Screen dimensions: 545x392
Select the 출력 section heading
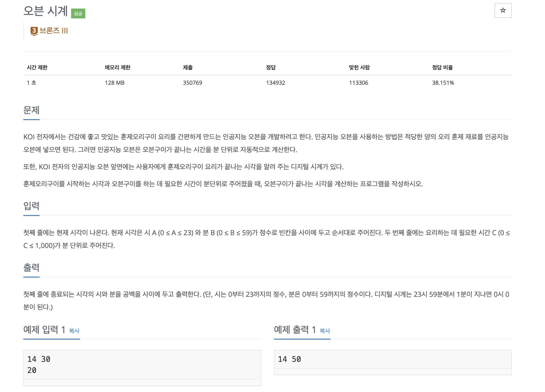pos(31,267)
